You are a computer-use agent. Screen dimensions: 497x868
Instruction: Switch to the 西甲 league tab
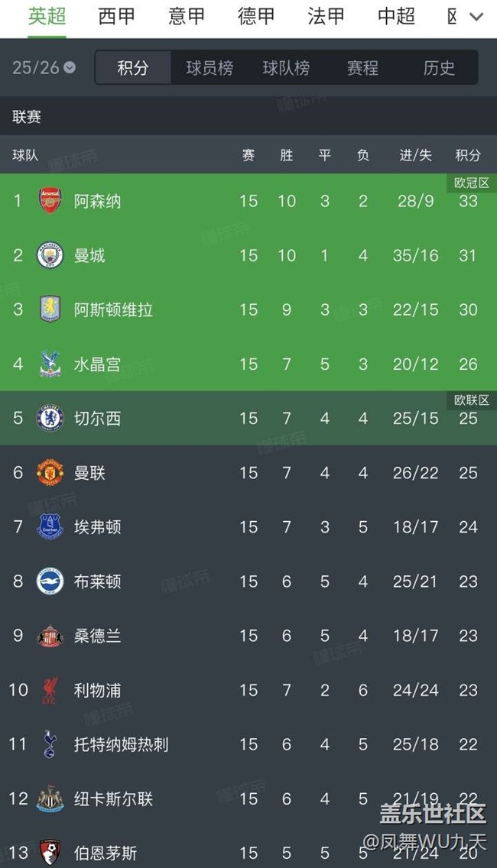click(117, 16)
